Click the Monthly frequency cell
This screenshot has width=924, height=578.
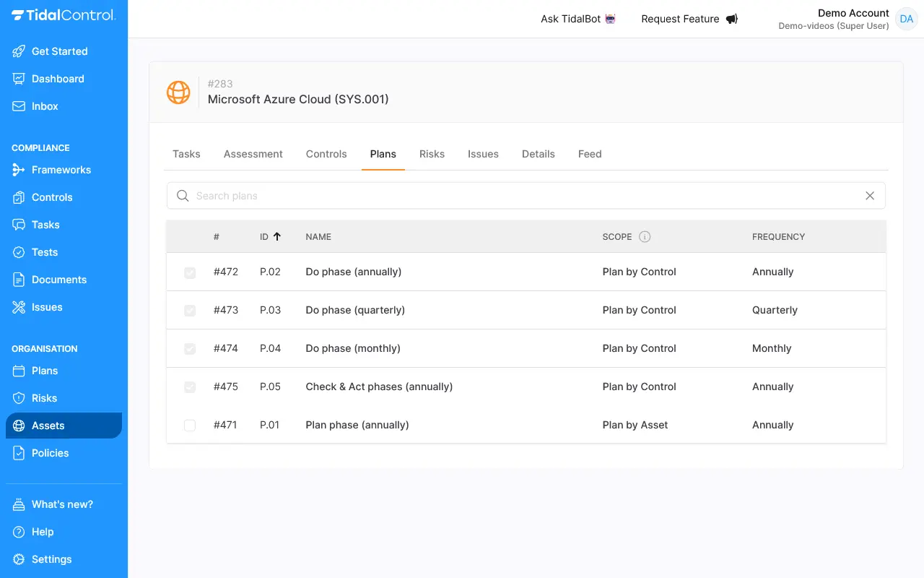point(772,348)
